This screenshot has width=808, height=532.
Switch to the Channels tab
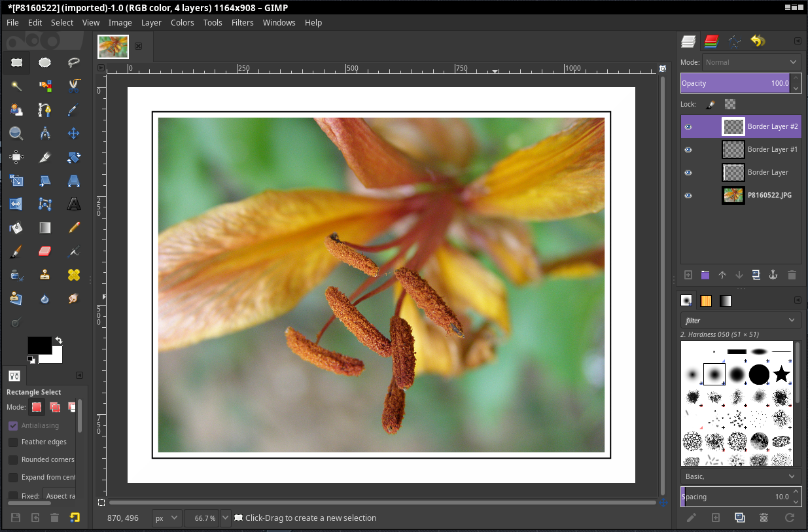pyautogui.click(x=711, y=42)
